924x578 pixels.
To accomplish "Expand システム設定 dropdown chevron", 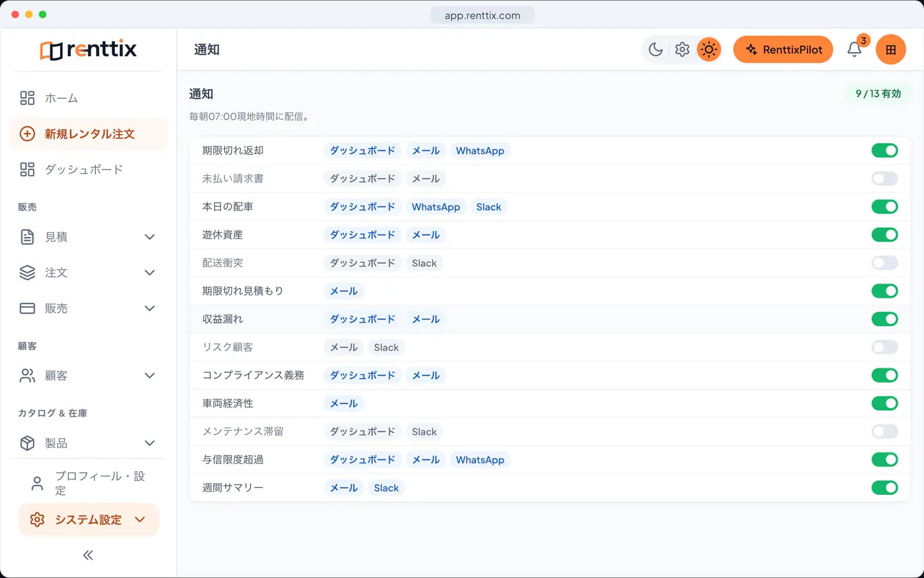I will pos(140,520).
